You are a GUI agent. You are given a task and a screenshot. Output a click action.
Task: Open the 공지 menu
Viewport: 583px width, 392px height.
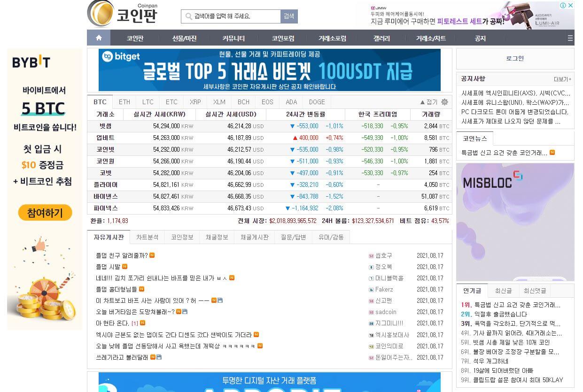pos(480,38)
